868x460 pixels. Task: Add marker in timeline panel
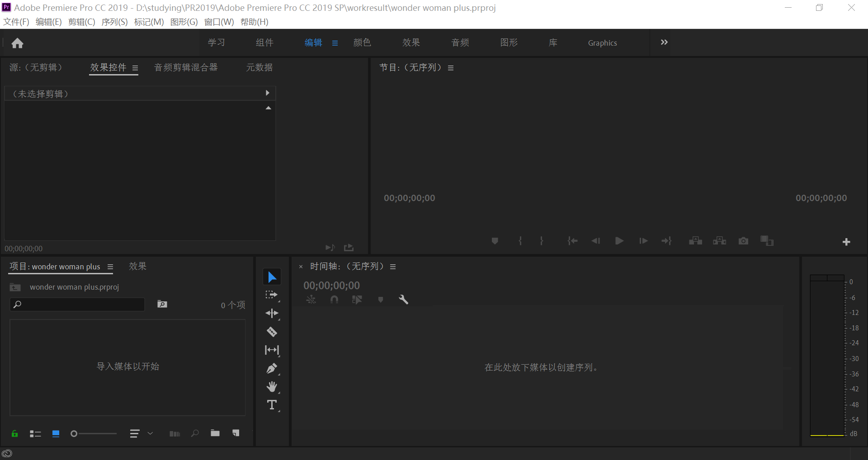(381, 300)
